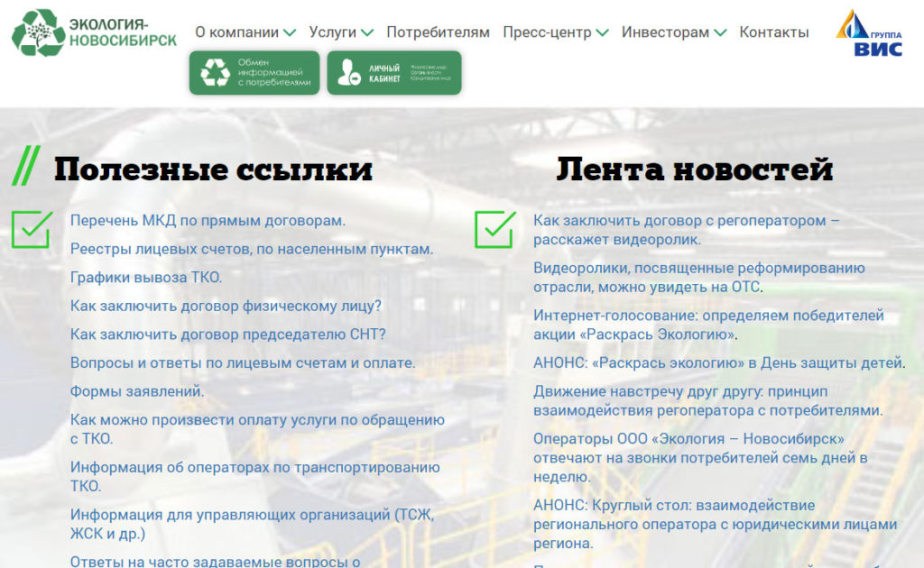Open the Контакты menu item
Image resolution: width=924 pixels, height=568 pixels.
click(x=773, y=32)
